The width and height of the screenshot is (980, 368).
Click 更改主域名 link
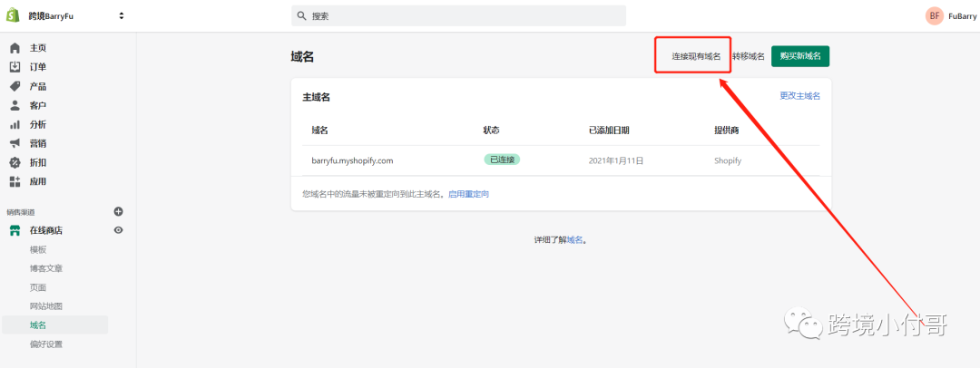tap(799, 95)
